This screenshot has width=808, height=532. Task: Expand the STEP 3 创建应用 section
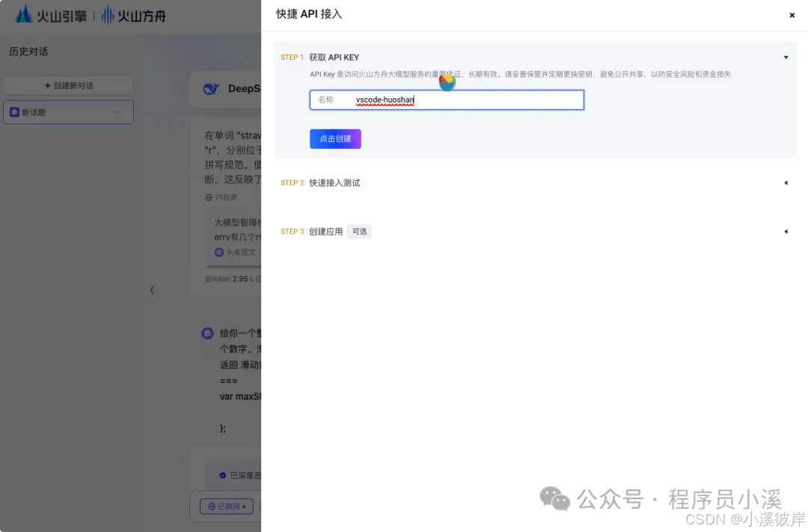[x=786, y=231]
